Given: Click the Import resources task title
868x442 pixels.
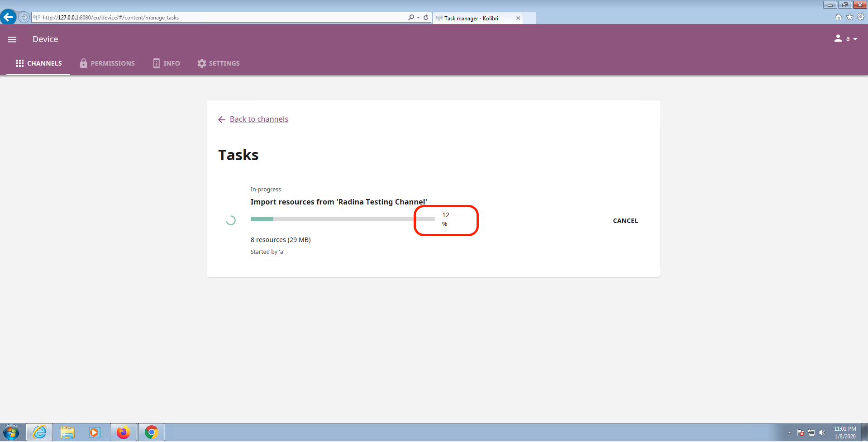Looking at the screenshot, I should pyautogui.click(x=339, y=202).
